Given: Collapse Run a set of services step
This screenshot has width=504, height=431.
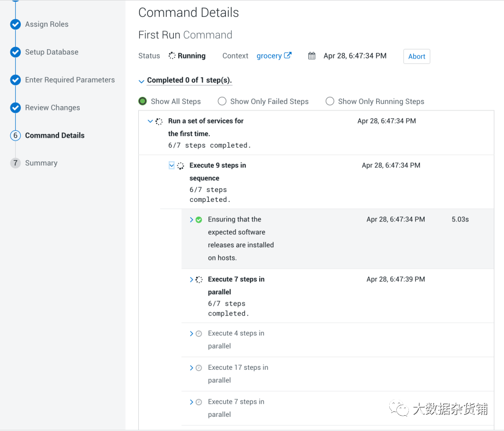Looking at the screenshot, I should [x=150, y=121].
